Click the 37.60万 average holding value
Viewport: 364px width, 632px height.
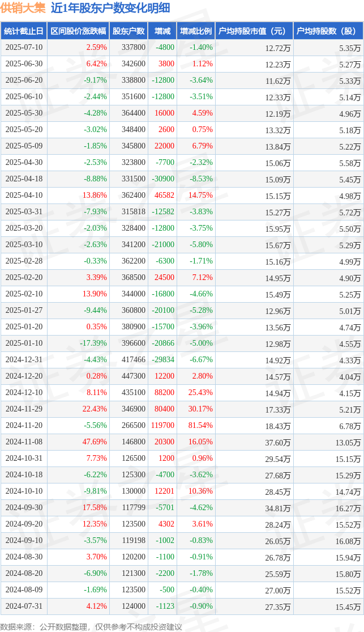277,442
